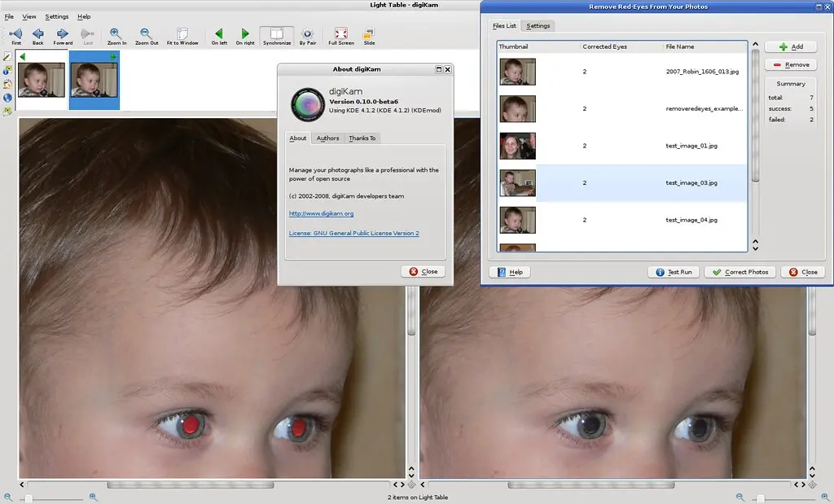Enter Full Screen mode
The width and height of the screenshot is (834, 504).
(x=341, y=36)
